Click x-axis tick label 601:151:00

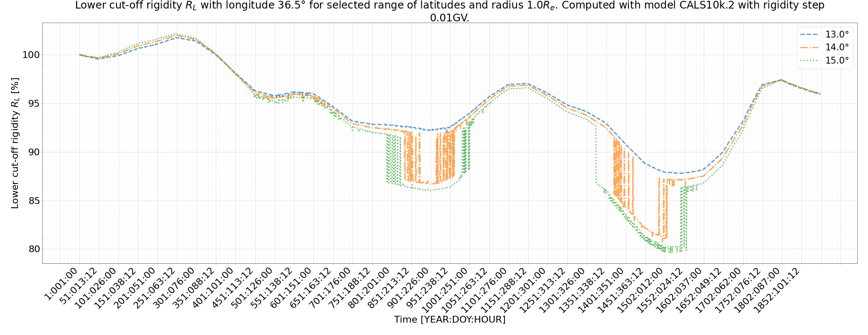(x=291, y=288)
